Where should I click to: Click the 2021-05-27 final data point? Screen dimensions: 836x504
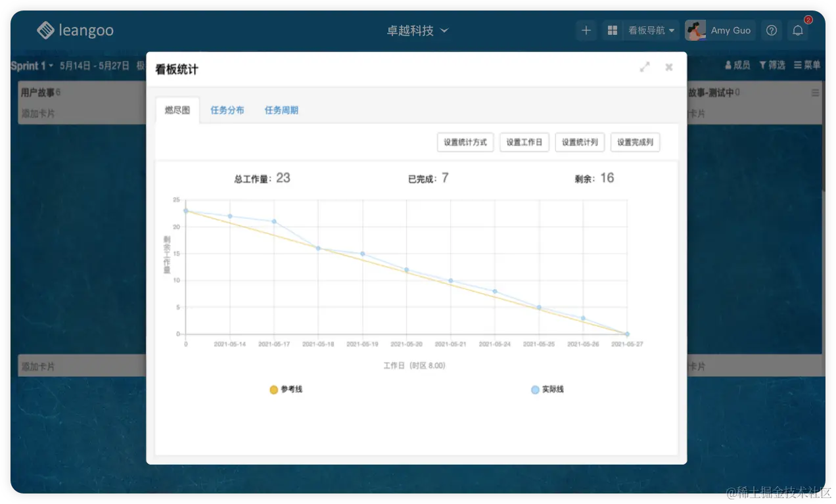(x=627, y=334)
